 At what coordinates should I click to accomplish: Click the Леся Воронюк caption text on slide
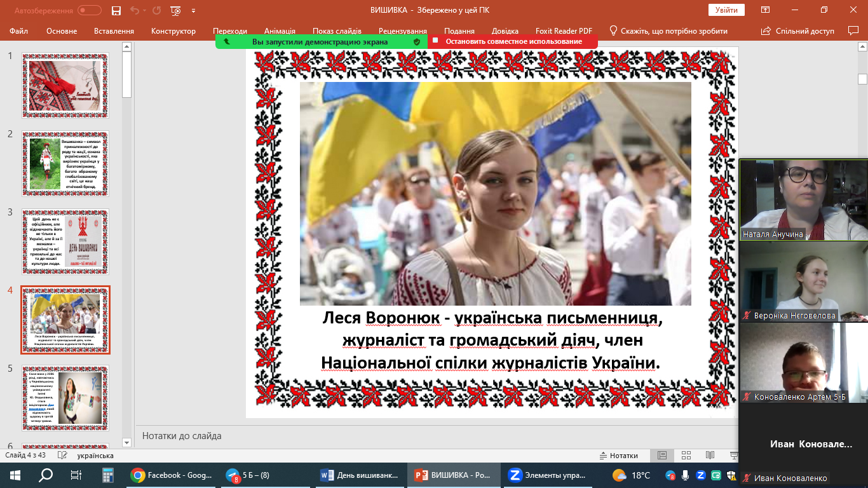coord(492,339)
